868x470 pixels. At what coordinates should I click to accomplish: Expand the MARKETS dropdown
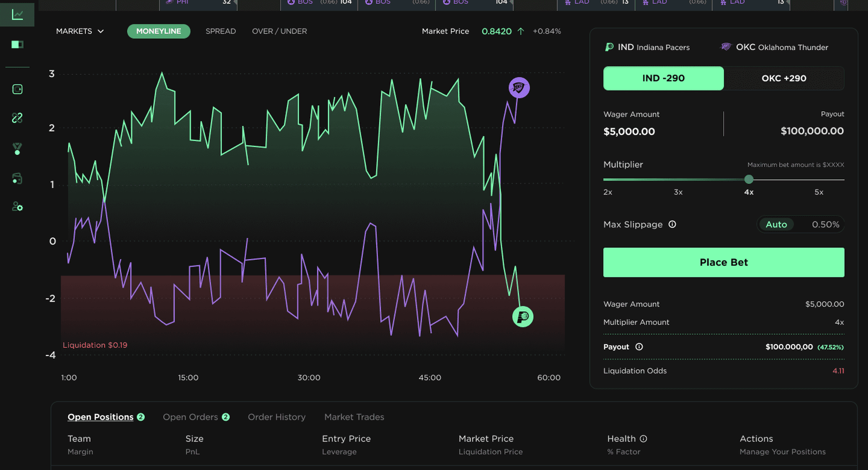pos(80,31)
